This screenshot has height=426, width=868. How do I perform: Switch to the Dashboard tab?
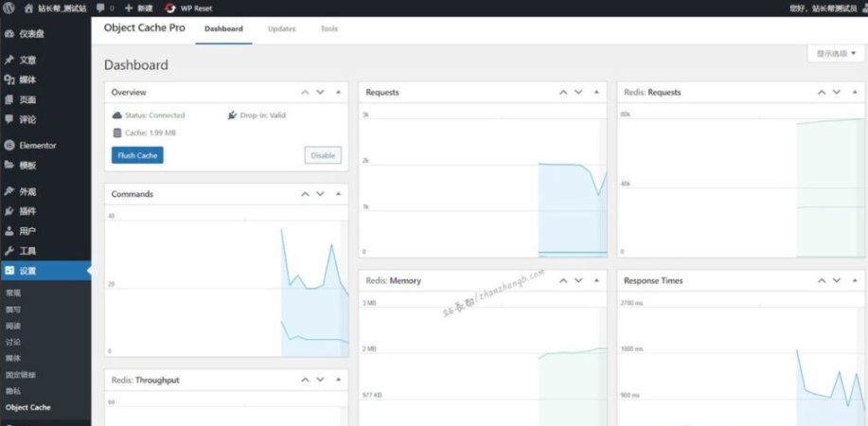(223, 28)
